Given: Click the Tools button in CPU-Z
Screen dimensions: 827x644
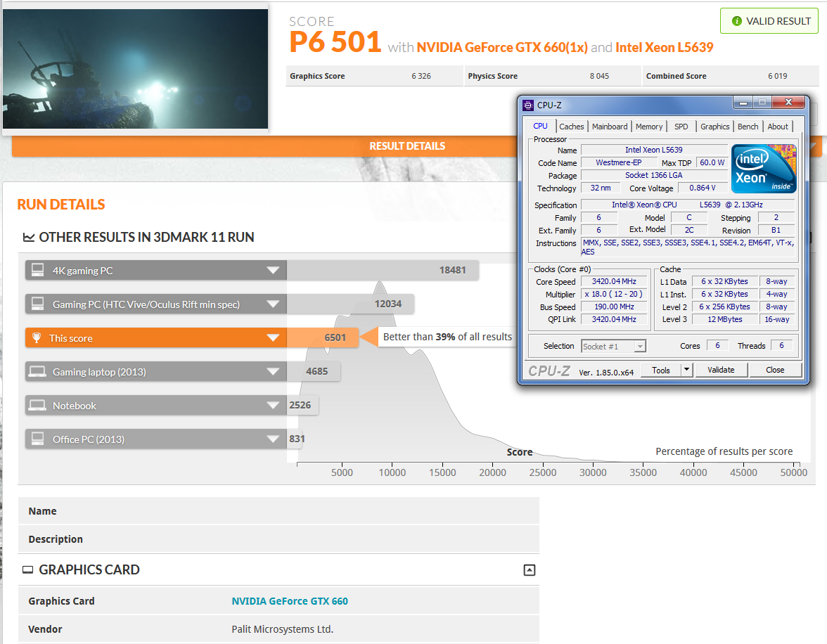Looking at the screenshot, I should click(x=661, y=370).
